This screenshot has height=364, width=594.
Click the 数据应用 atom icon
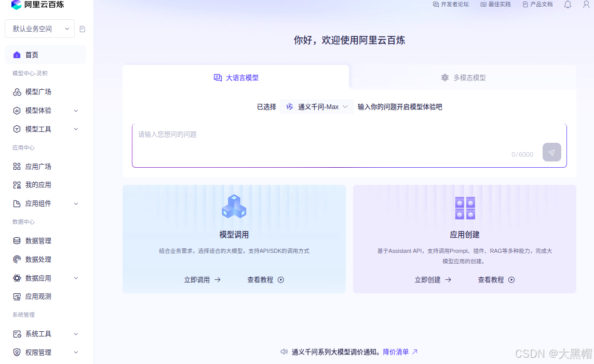[x=17, y=278]
